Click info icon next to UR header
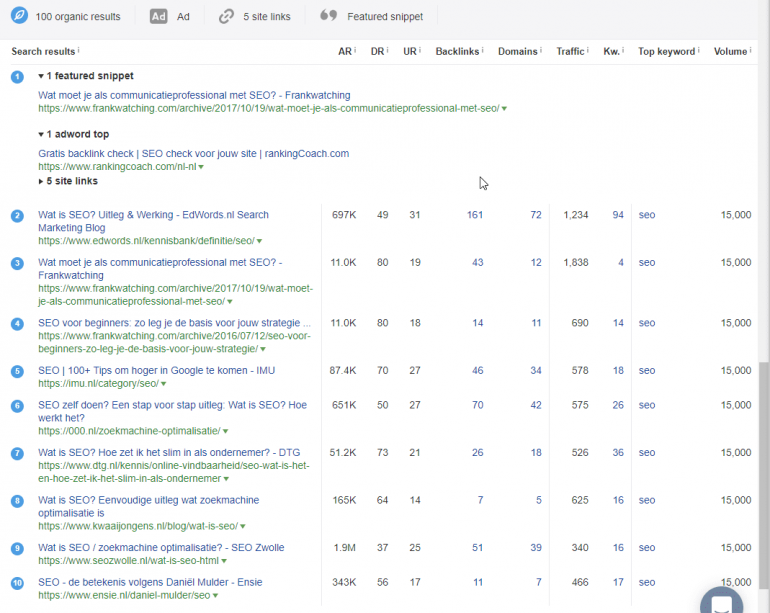This screenshot has height=613, width=770. pos(420,50)
